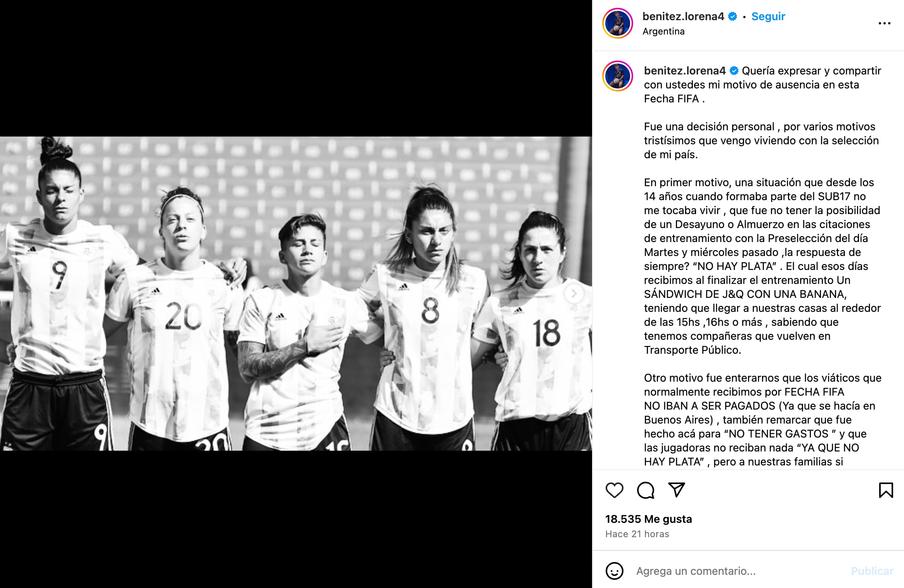The width and height of the screenshot is (904, 588).
Task: Click the Publicar comment button
Action: coord(872,571)
